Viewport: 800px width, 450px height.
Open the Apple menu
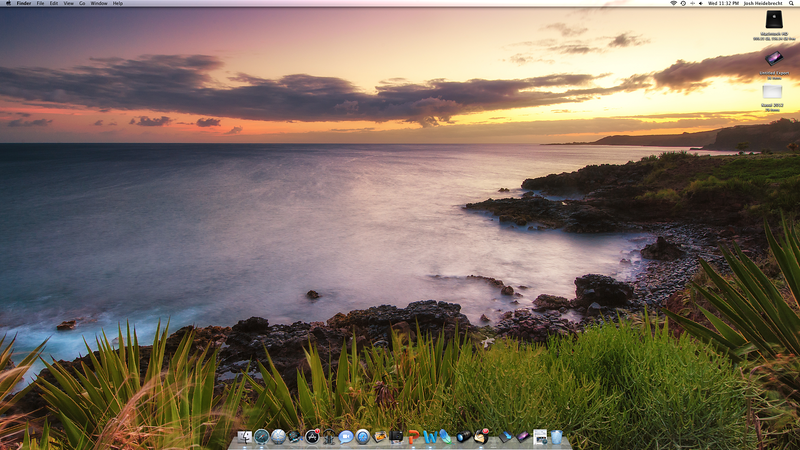(x=8, y=4)
